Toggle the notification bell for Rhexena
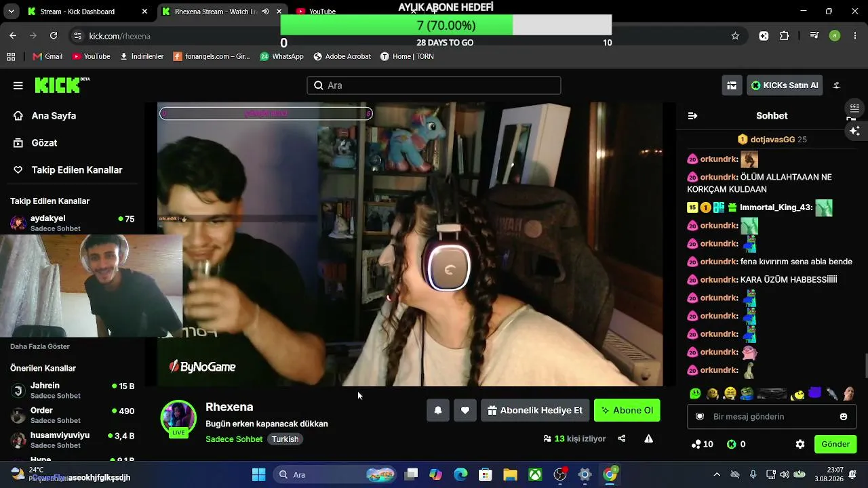Screen dimensions: 868x488 [x=438, y=410]
